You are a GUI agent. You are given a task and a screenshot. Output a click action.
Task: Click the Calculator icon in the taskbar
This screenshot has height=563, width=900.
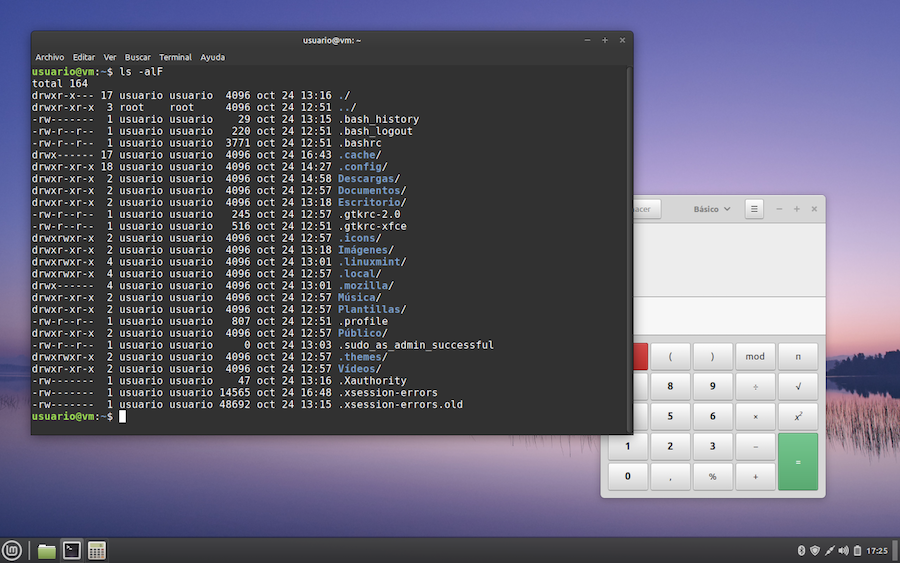(97, 550)
